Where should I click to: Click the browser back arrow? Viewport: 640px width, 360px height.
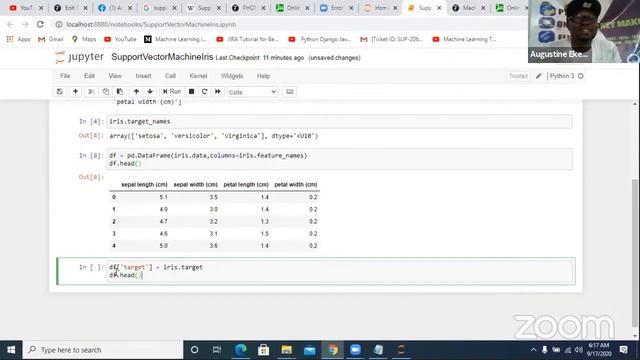(10, 24)
